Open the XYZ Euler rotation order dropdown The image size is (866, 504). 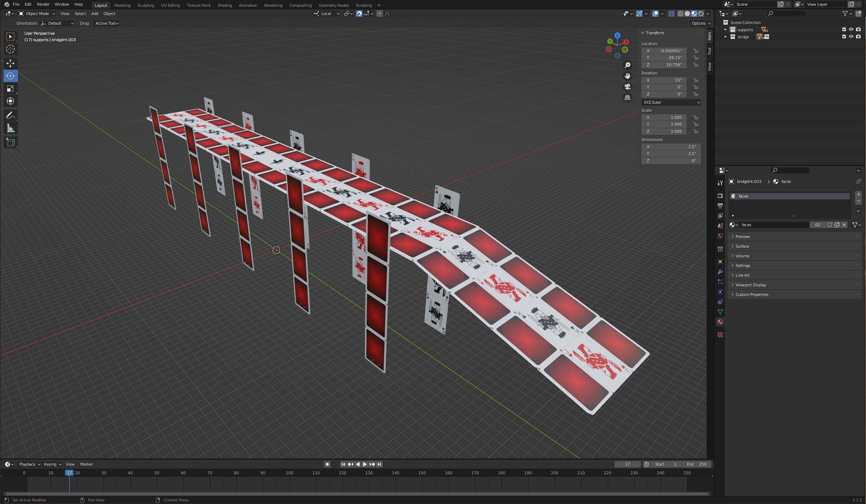671,102
